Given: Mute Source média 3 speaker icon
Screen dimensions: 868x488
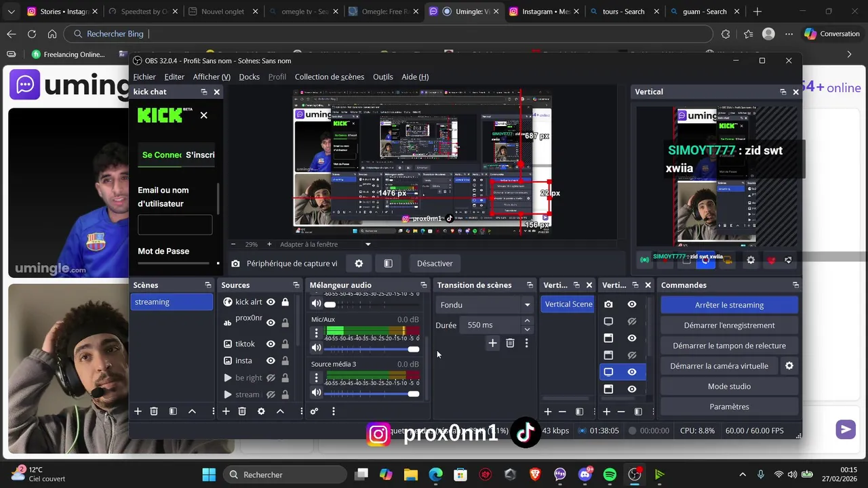Looking at the screenshot, I should click(x=316, y=393).
